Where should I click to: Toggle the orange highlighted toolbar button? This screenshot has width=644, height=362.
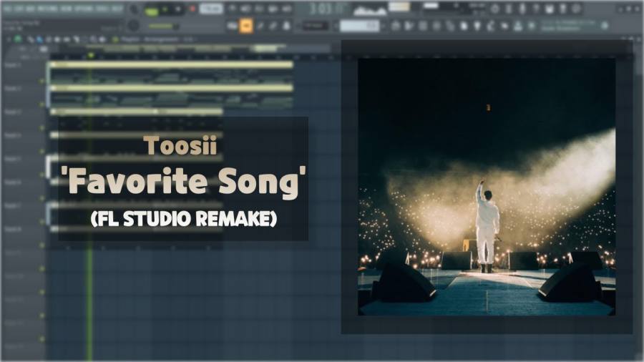[246, 26]
